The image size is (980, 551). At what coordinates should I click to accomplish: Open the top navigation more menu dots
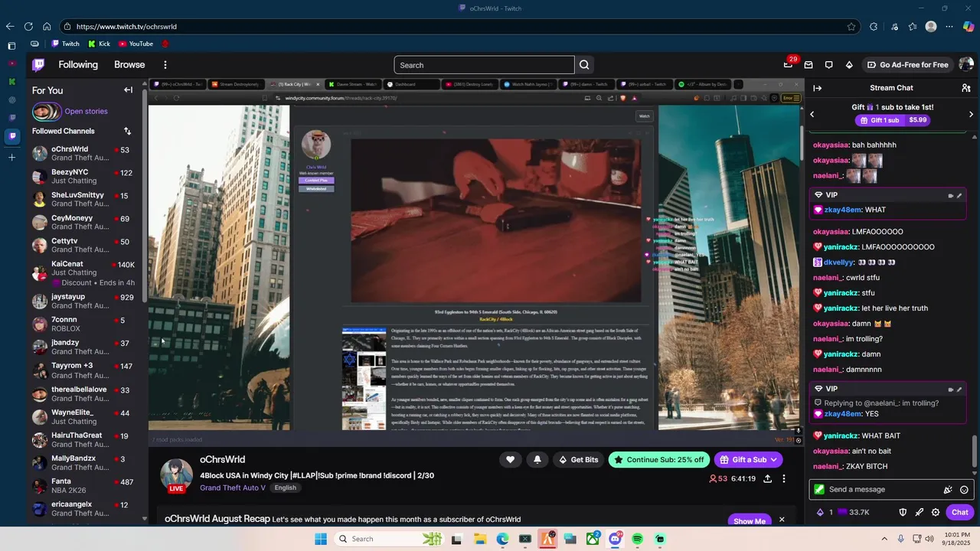pyautogui.click(x=165, y=65)
